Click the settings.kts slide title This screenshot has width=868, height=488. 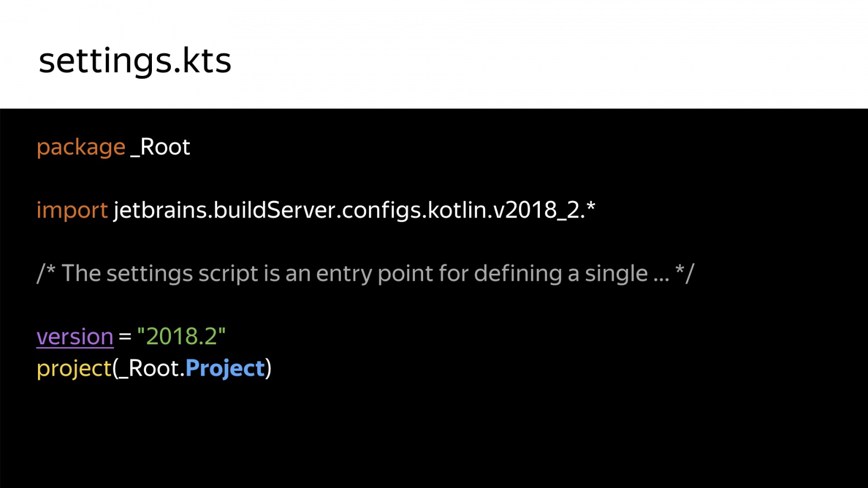(135, 61)
